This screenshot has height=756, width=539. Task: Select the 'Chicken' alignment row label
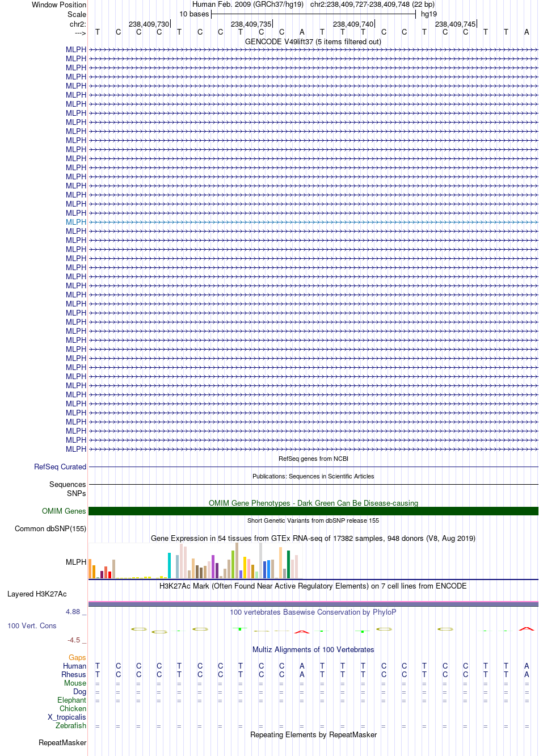(73, 708)
